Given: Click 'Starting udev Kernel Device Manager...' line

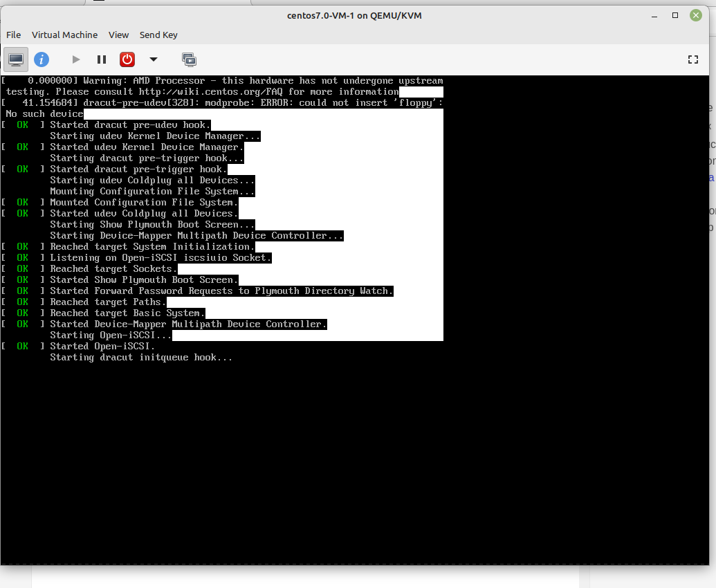Looking at the screenshot, I should (x=155, y=136).
